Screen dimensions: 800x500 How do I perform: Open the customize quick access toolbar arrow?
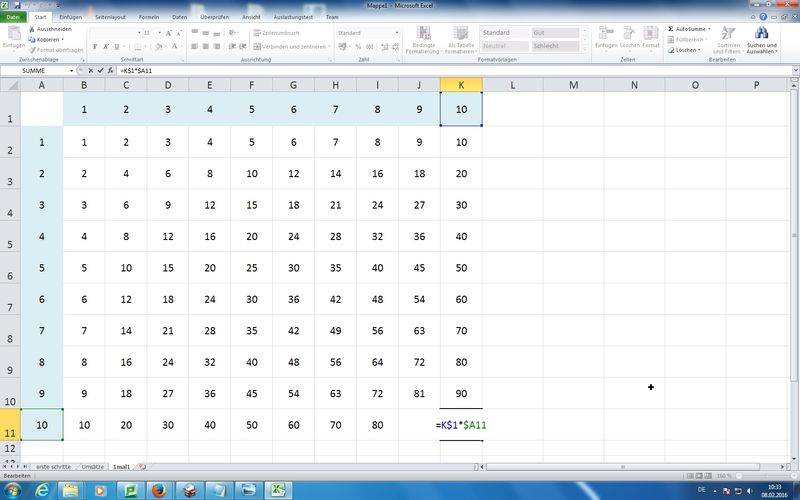pos(58,5)
